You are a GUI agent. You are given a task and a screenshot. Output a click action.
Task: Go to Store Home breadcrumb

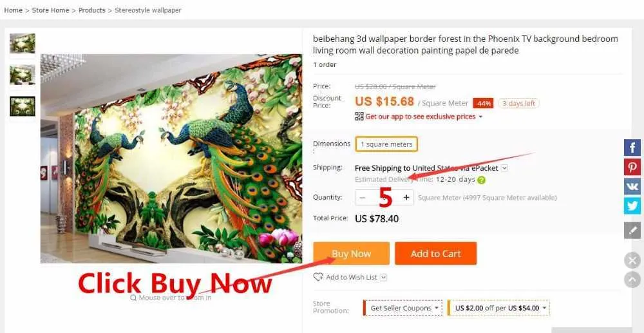50,10
